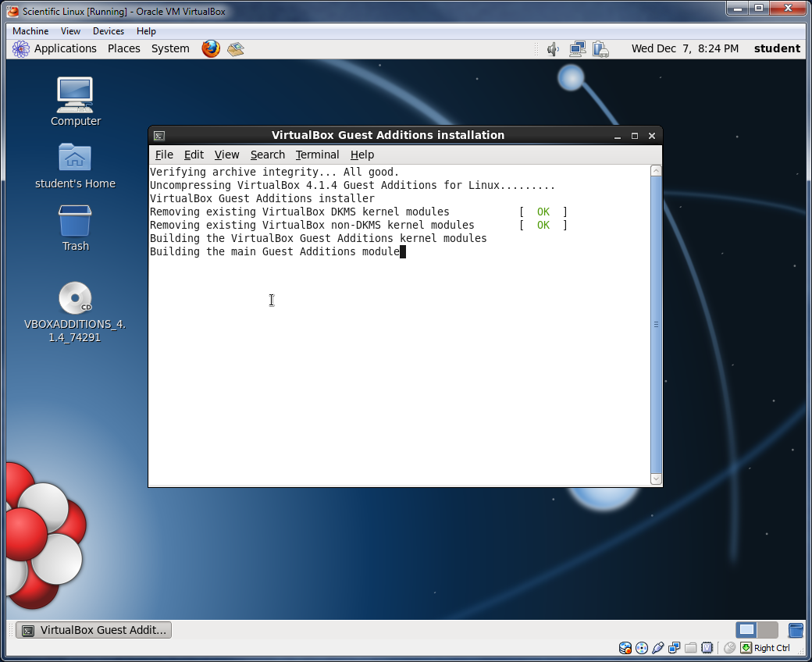812x662 pixels.
Task: Click the terminal vertical scrollbar thumb
Action: tap(656, 325)
